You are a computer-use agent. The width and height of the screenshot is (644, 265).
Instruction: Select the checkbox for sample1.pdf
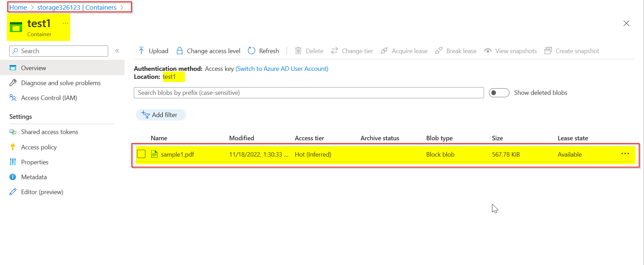141,154
